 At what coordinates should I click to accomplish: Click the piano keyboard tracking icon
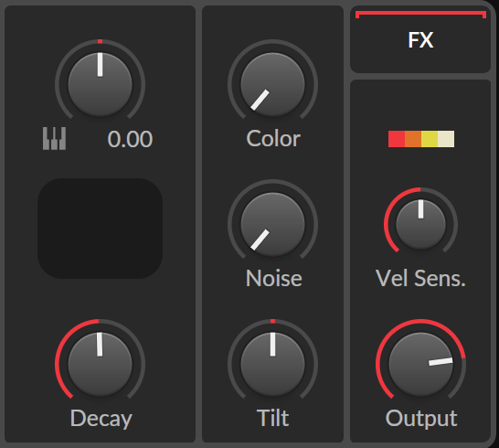click(55, 138)
